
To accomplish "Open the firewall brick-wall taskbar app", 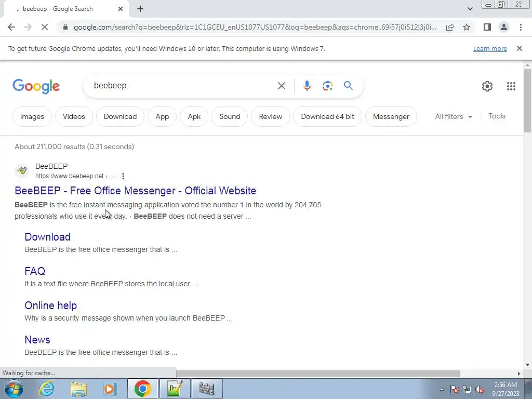I will (206, 389).
